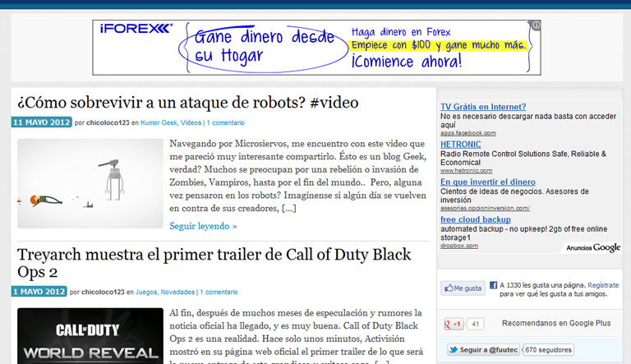Open ad link TV Grátis en Internet?
631x364 pixels.
click(483, 107)
